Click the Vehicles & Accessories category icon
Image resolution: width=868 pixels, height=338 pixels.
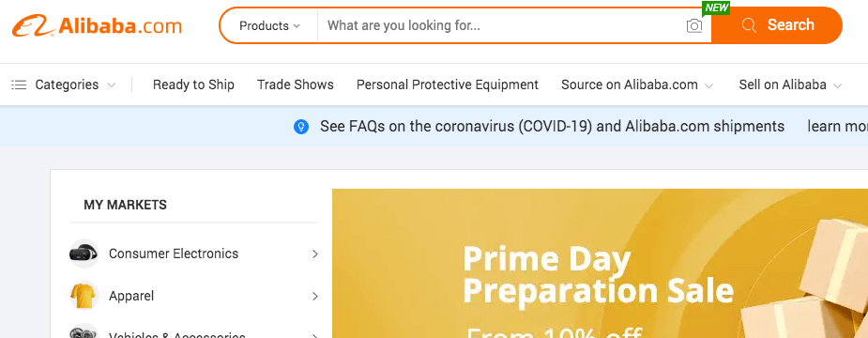84,331
